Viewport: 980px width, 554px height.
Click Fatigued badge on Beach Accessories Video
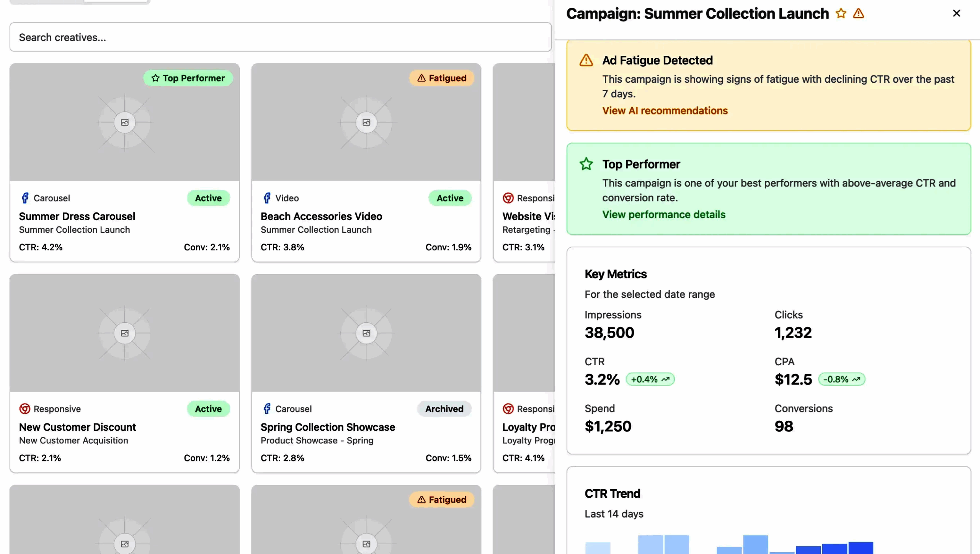pos(441,78)
